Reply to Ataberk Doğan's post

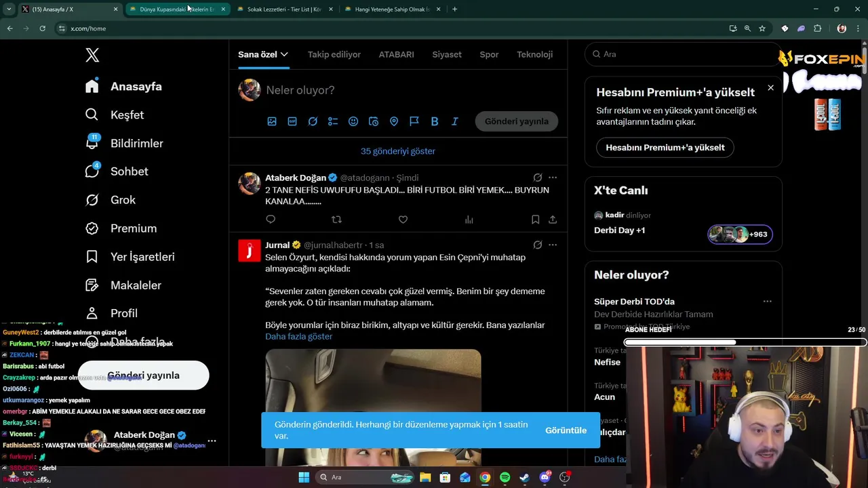[x=271, y=220]
